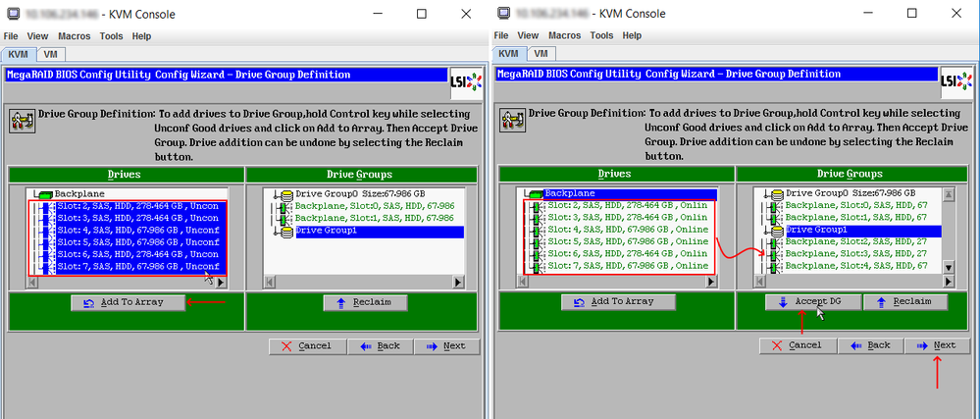Click Reclaim button in right window
Screen dimensions: 980x419
pos(905,301)
